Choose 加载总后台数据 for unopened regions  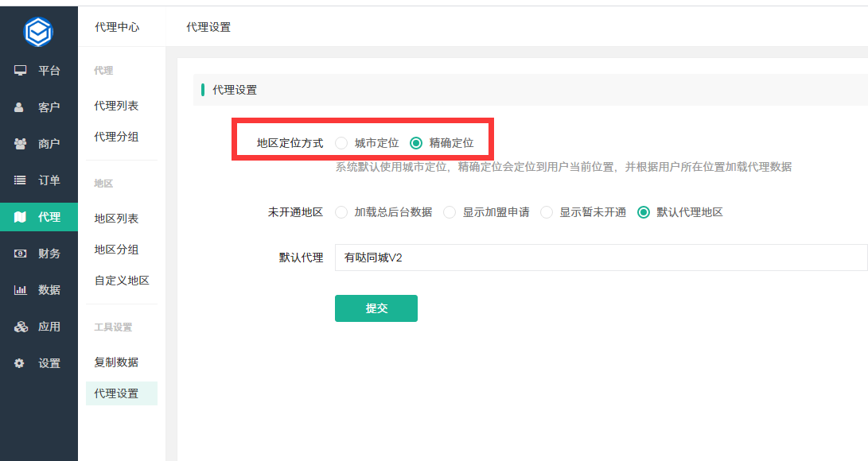341,212
